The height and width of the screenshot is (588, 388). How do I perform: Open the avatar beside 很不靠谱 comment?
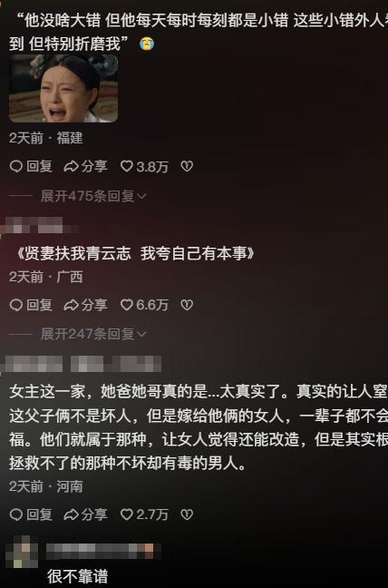[x=22, y=552]
